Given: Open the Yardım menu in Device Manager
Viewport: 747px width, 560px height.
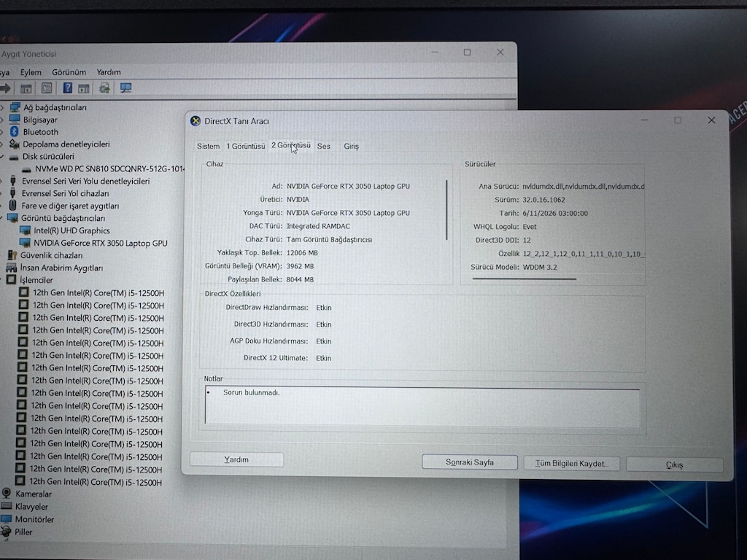Looking at the screenshot, I should click(x=109, y=72).
